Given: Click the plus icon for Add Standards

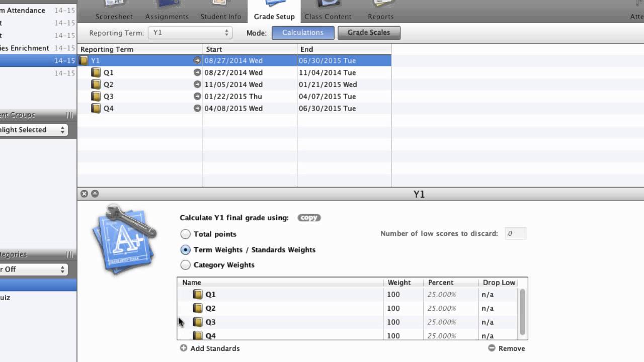Looking at the screenshot, I should 184,348.
